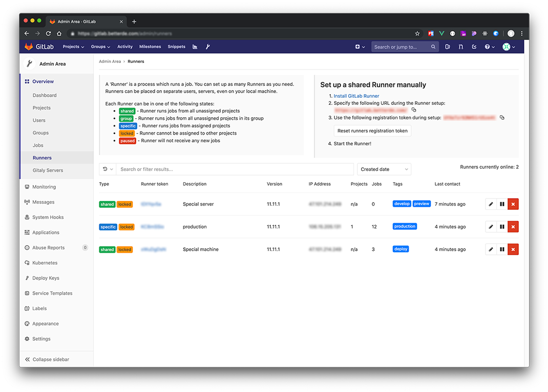Open your merge requests from the navbar
Screen dimensions: 548x392
point(460,47)
